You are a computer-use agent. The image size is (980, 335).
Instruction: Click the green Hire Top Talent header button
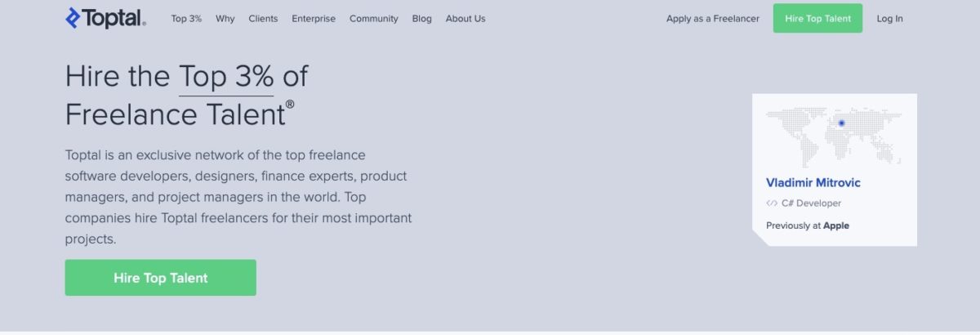pyautogui.click(x=817, y=18)
